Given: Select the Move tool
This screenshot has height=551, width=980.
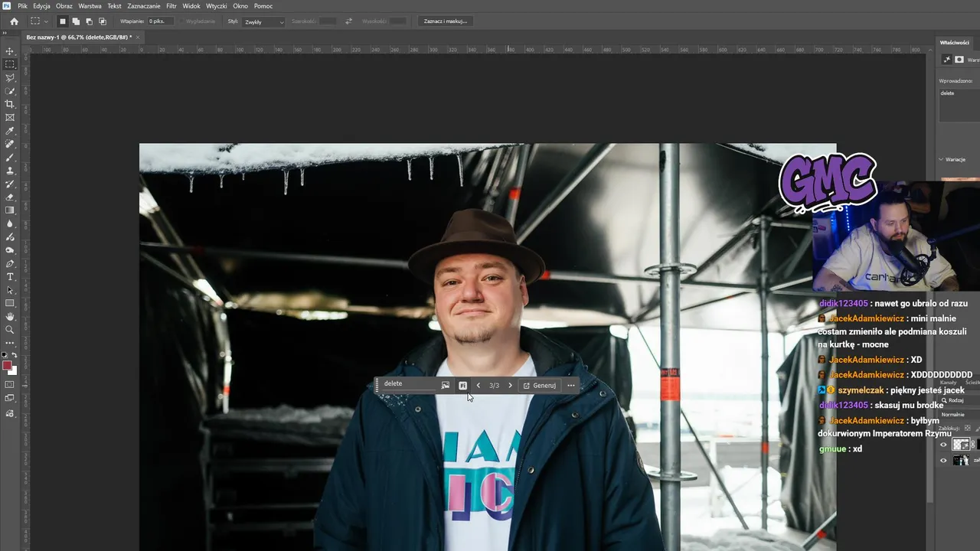Looking at the screenshot, I should [10, 51].
